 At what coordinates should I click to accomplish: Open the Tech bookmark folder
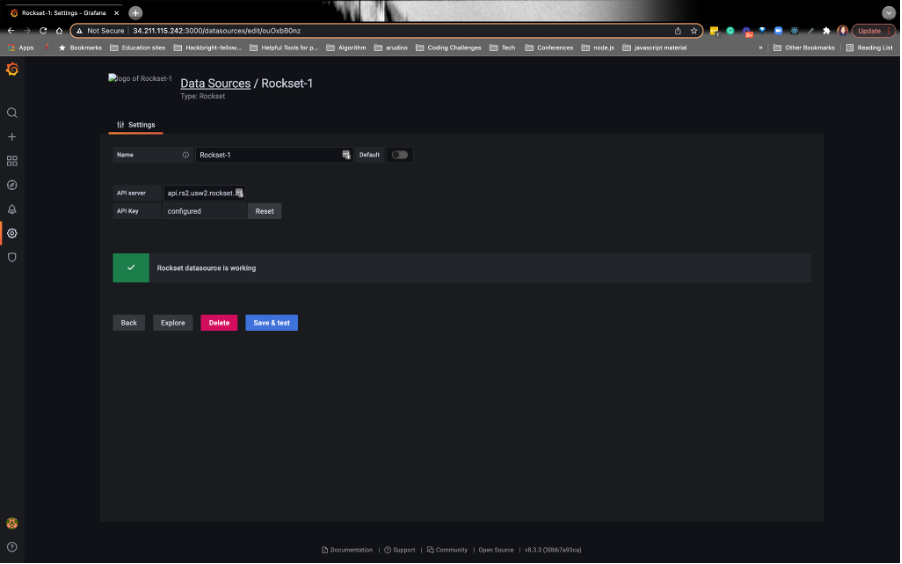point(503,48)
